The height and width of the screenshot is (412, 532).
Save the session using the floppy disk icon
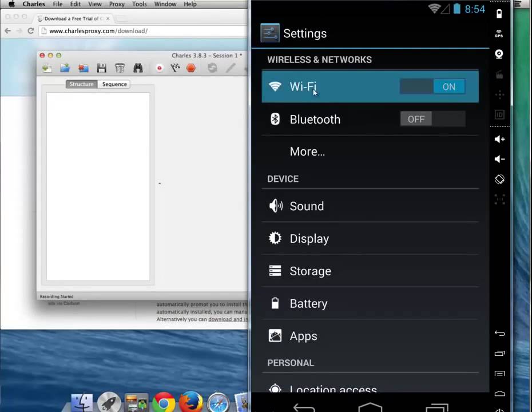click(101, 68)
